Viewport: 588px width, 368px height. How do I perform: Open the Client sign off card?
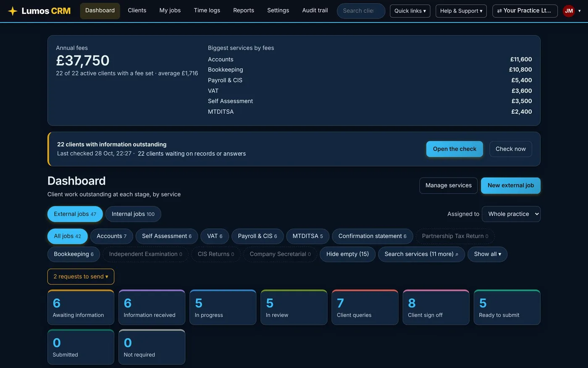(x=436, y=307)
